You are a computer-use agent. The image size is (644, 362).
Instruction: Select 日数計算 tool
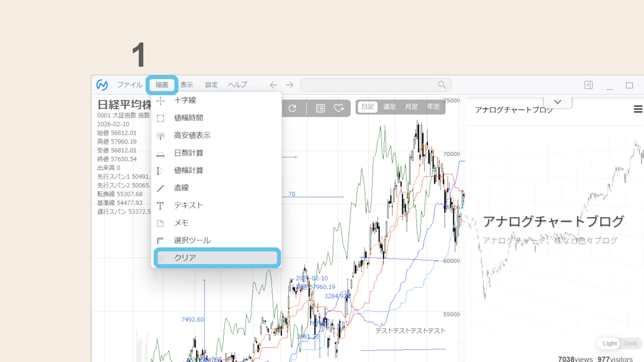pos(216,153)
